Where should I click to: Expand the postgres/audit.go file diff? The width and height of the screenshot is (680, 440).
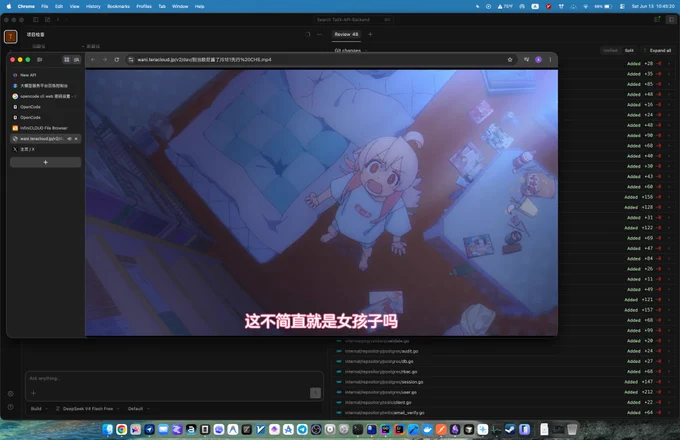[503, 351]
